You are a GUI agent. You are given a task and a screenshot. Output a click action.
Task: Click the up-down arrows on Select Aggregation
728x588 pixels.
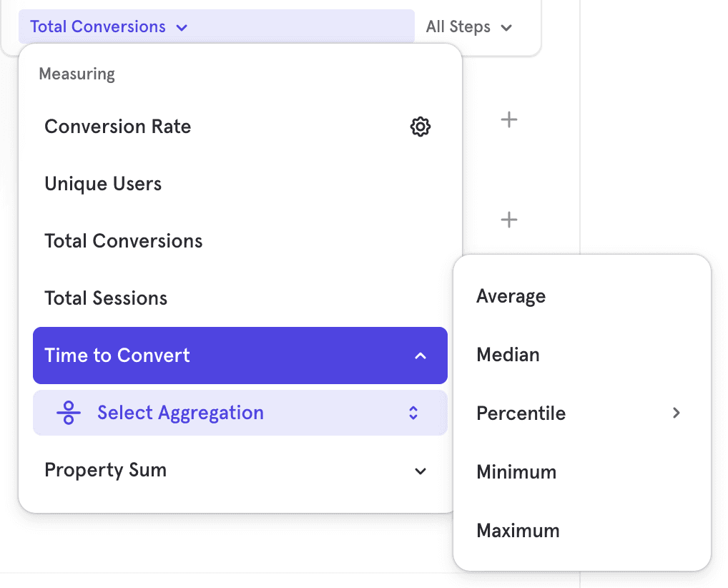(x=413, y=413)
